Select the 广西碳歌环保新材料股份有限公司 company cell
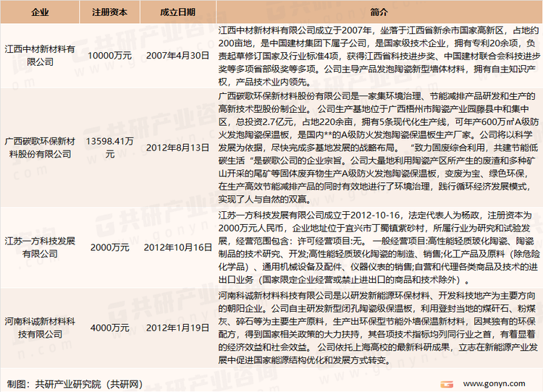The image size is (543, 392). [x=40, y=148]
